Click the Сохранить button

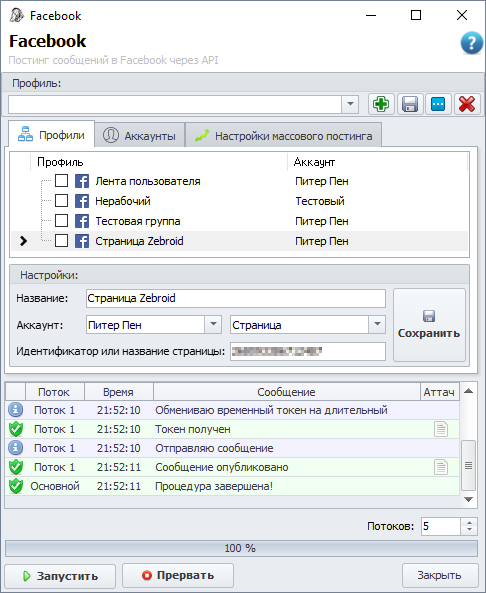(429, 325)
